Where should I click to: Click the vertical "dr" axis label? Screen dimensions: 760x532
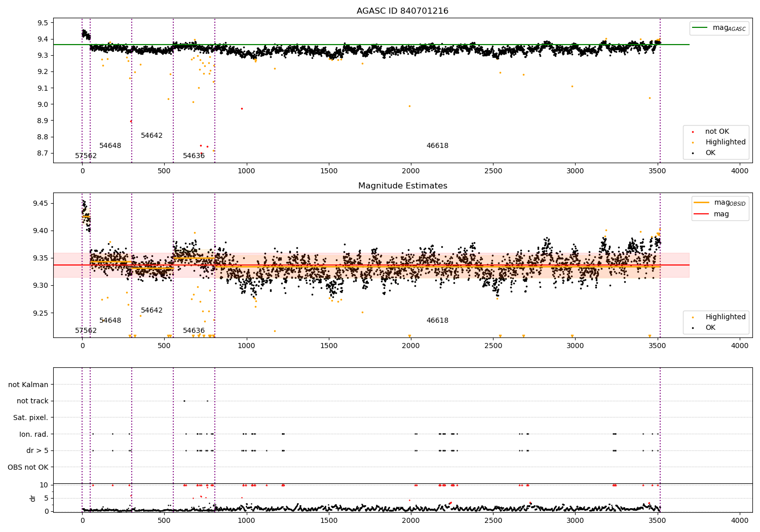click(x=33, y=498)
